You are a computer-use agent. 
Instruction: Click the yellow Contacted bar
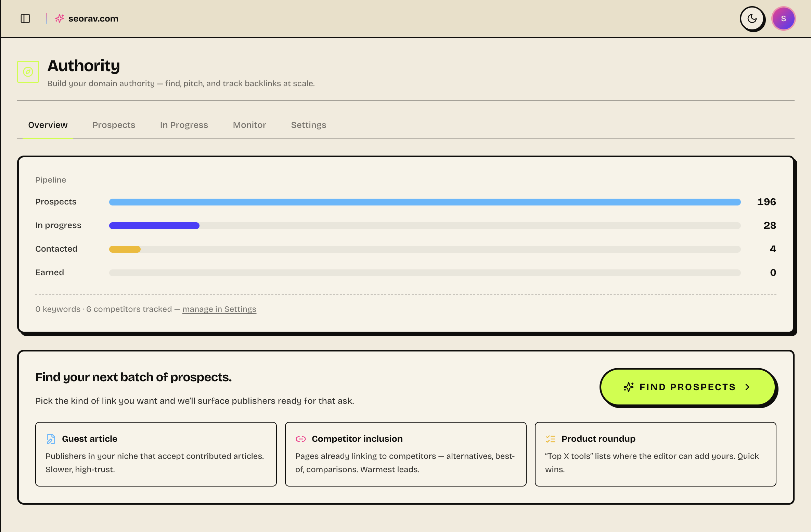(x=125, y=249)
